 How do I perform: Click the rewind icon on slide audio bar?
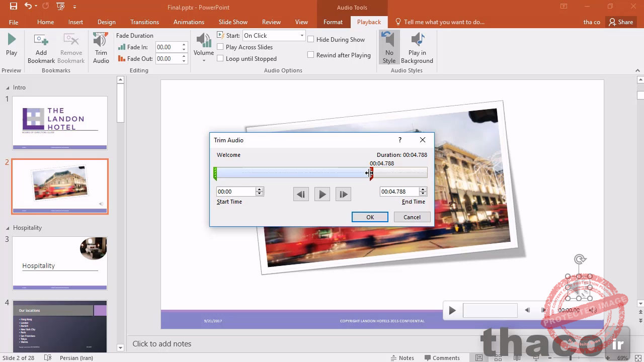tap(527, 310)
